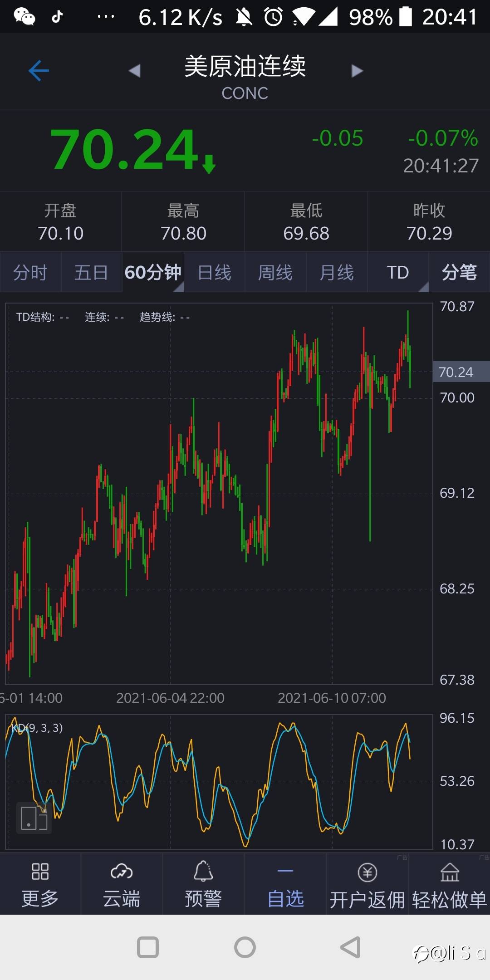Tap the KD(9, 3, 3) indicator label
This screenshot has height=980, width=490.
pyautogui.click(x=37, y=728)
